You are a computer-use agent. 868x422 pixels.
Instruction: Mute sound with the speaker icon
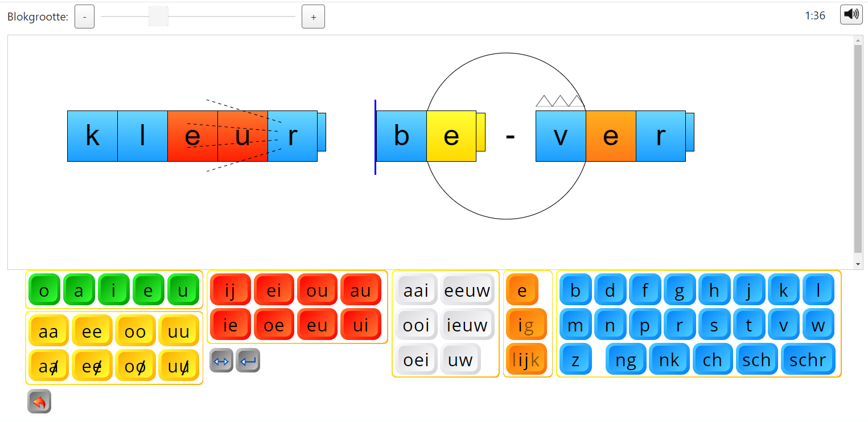851,14
